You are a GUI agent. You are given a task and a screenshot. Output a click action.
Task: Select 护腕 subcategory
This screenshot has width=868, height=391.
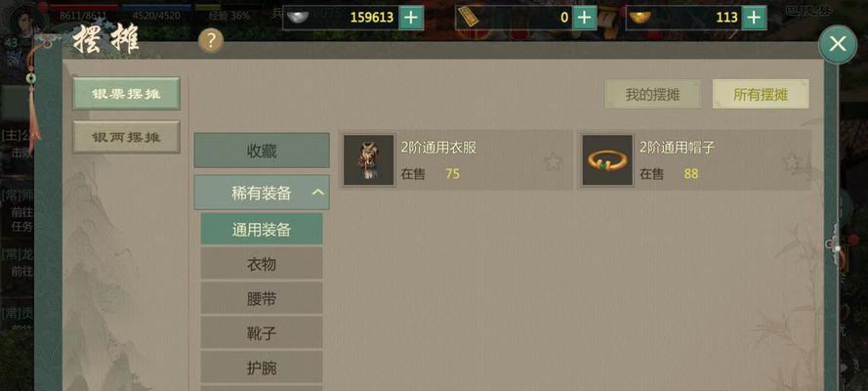coord(262,368)
